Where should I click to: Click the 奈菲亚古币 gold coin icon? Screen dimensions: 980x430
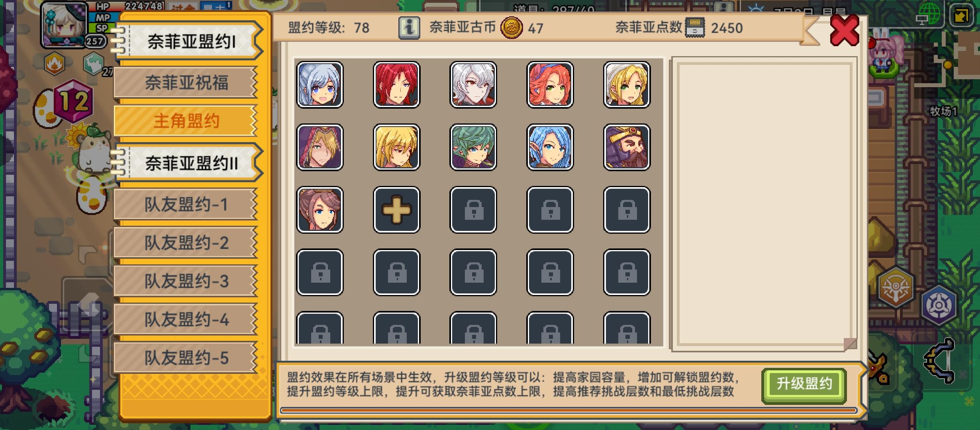coord(512,28)
